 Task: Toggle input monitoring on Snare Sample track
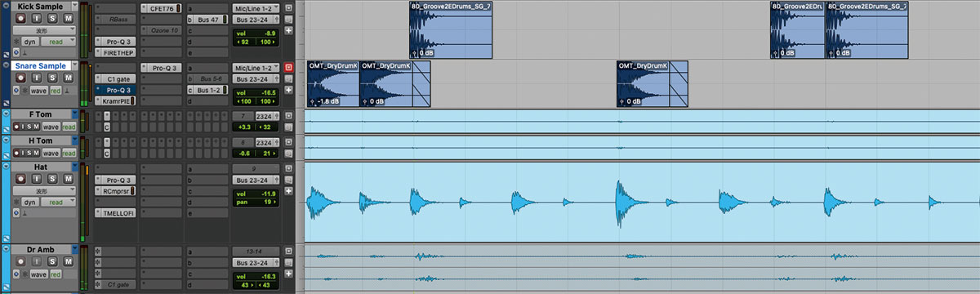37,78
